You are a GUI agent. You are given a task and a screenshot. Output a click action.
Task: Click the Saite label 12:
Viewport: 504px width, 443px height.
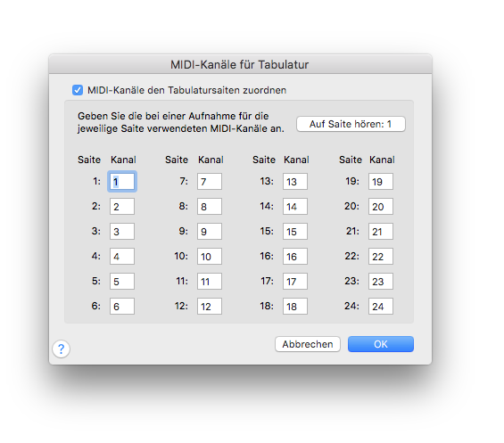[x=182, y=306]
